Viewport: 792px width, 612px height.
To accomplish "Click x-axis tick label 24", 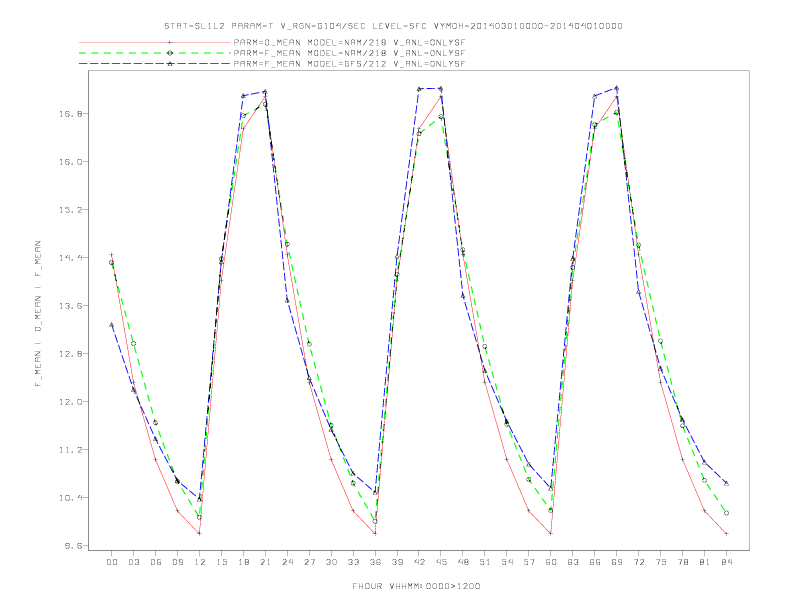I will (287, 562).
